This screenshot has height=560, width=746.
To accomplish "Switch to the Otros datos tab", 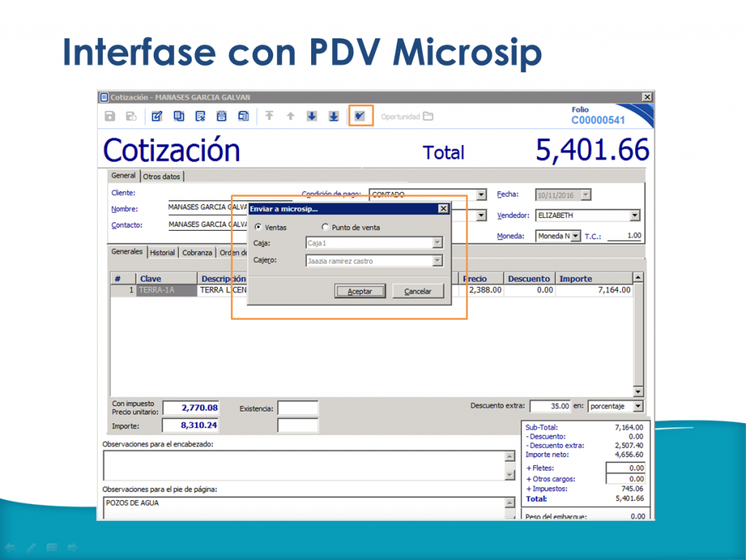I will [162, 176].
